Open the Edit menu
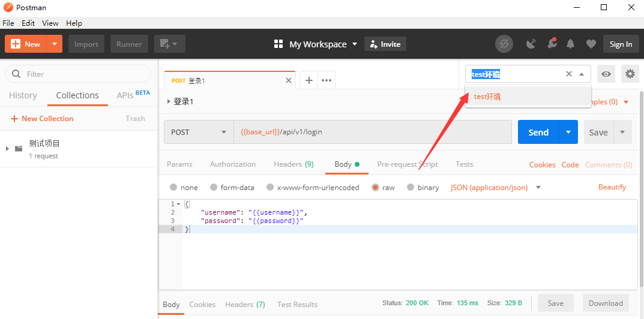The height and width of the screenshot is (319, 644). pyautogui.click(x=28, y=23)
